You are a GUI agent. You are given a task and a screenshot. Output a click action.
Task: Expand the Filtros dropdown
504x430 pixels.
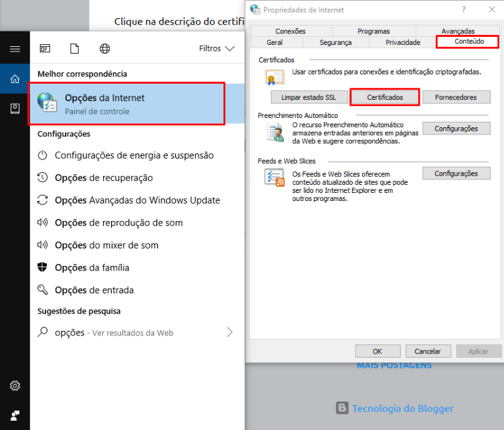click(x=217, y=49)
